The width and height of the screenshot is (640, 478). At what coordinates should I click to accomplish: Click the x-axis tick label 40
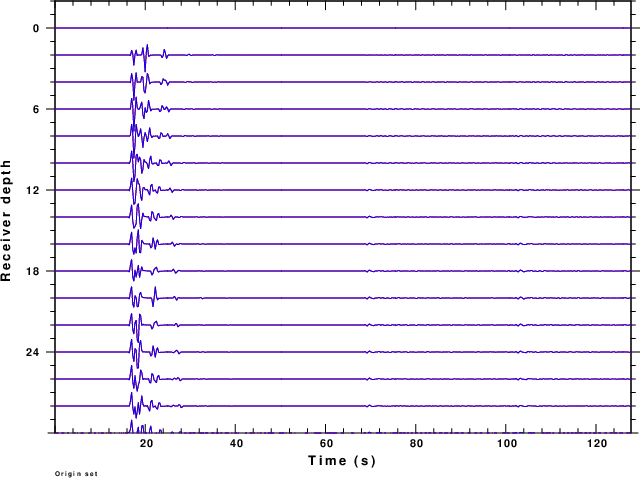pos(236,444)
